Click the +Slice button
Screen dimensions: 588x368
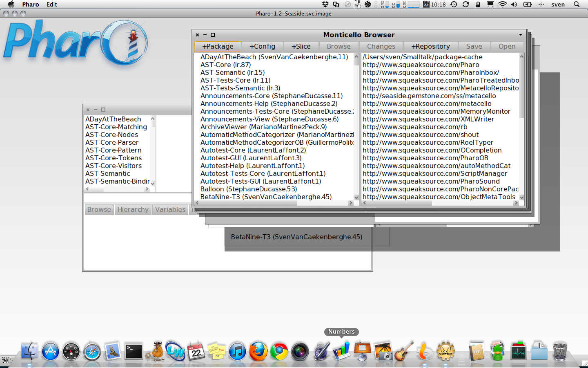(x=301, y=47)
